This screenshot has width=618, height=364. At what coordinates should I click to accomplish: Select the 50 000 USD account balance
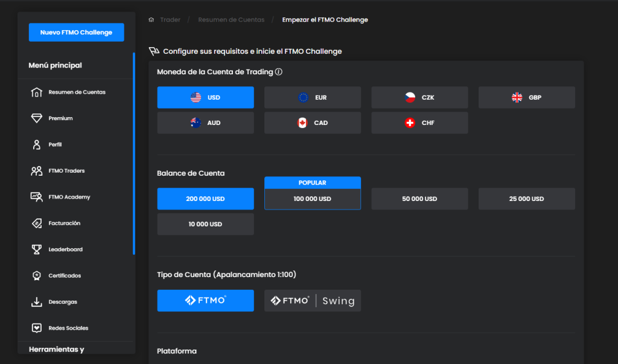point(420,199)
